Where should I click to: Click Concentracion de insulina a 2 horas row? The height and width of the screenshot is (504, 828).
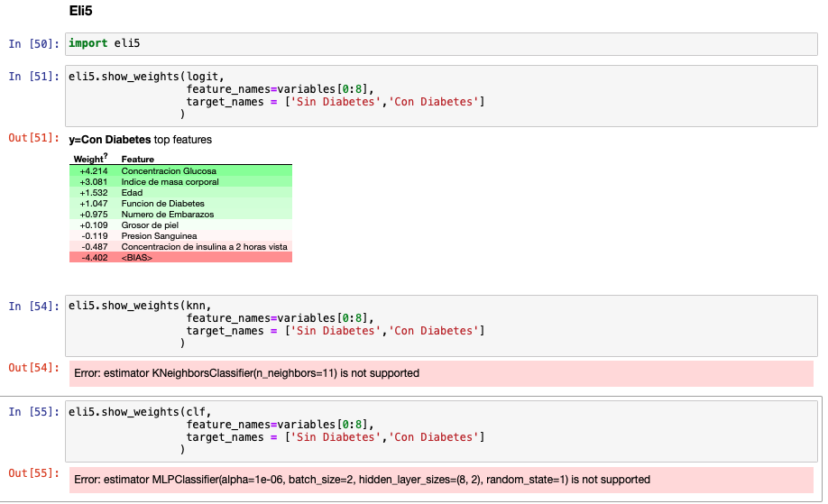pyautogui.click(x=180, y=247)
